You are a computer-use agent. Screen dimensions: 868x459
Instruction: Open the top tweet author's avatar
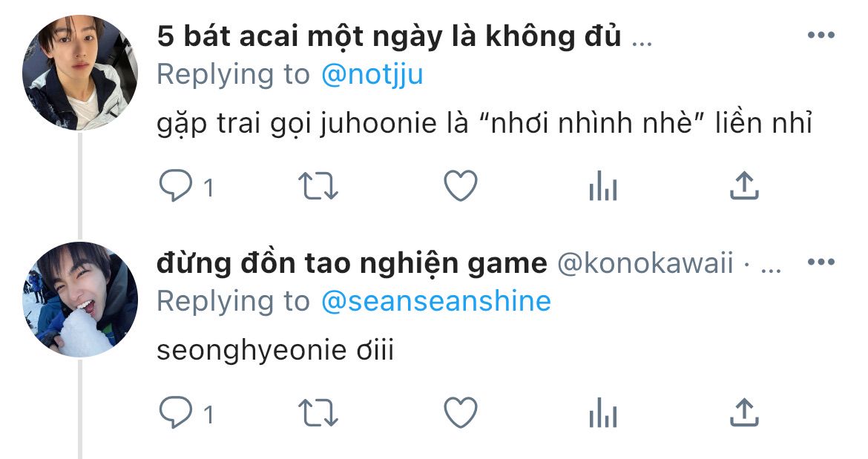point(80,73)
